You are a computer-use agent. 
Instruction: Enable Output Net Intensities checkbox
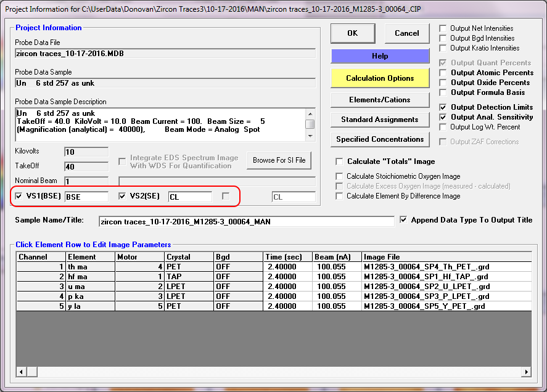[x=443, y=28]
